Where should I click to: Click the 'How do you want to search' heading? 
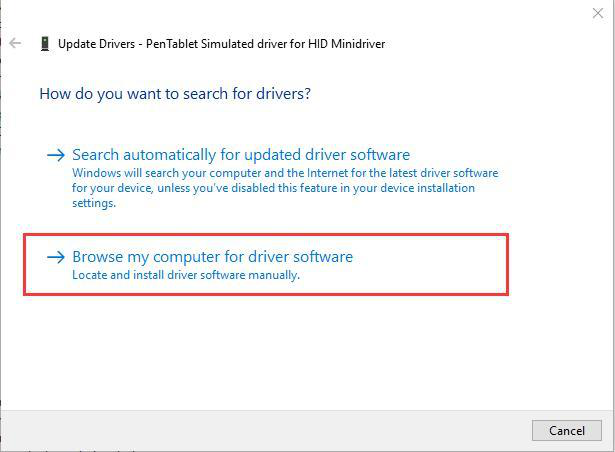click(174, 94)
